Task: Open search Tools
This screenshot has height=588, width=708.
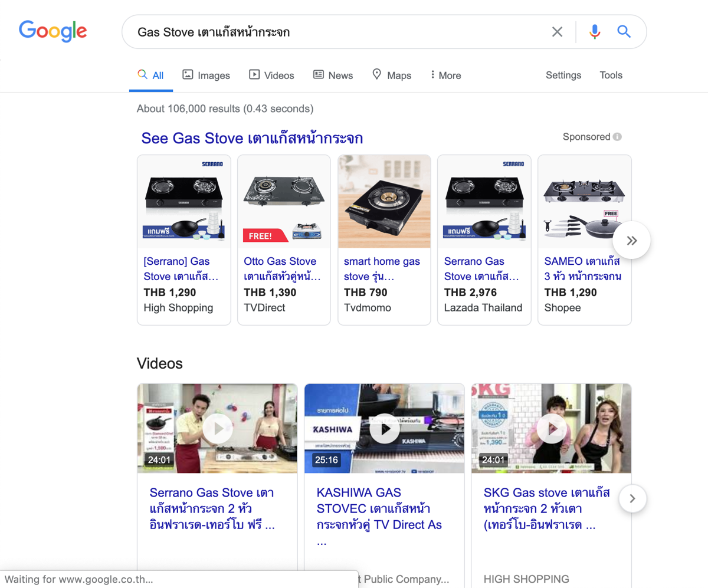Action: 611,75
